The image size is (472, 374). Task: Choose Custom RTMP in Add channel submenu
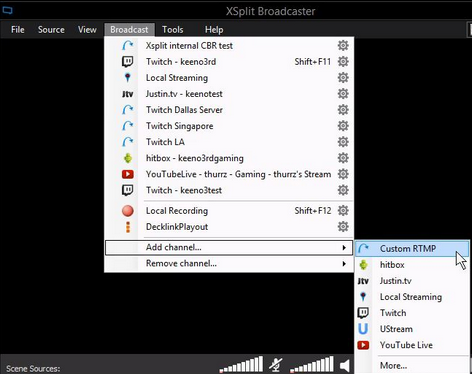[x=412, y=249]
